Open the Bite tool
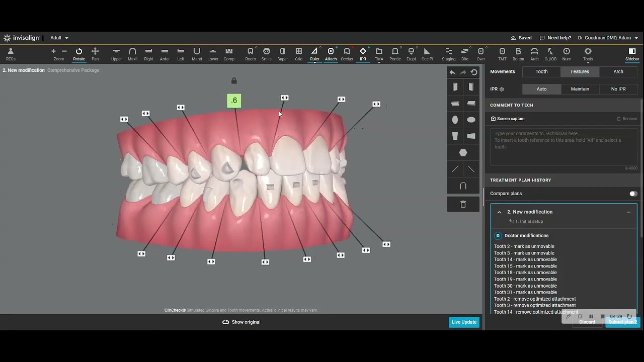This screenshot has width=644, height=362. (465, 54)
